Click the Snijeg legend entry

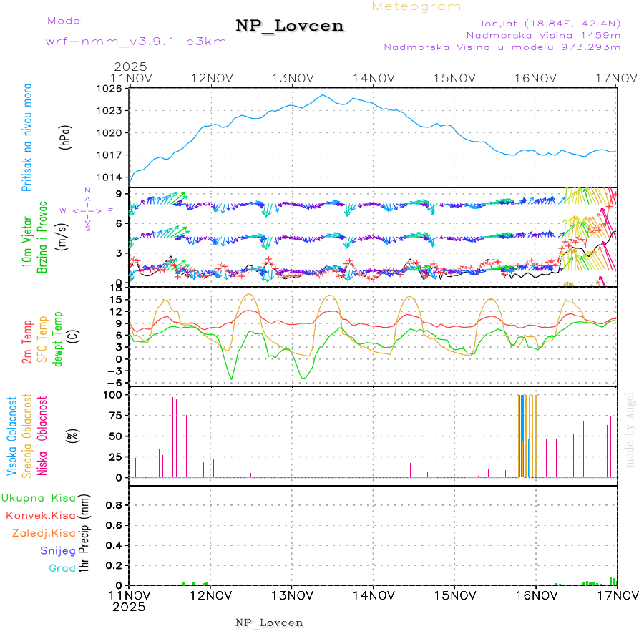click(x=58, y=550)
